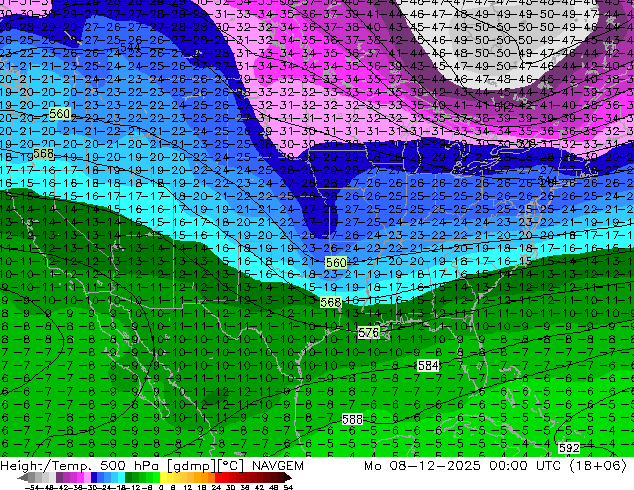Click the bright red swatch in the legend
This screenshot has height=490, width=634.
tap(218, 478)
